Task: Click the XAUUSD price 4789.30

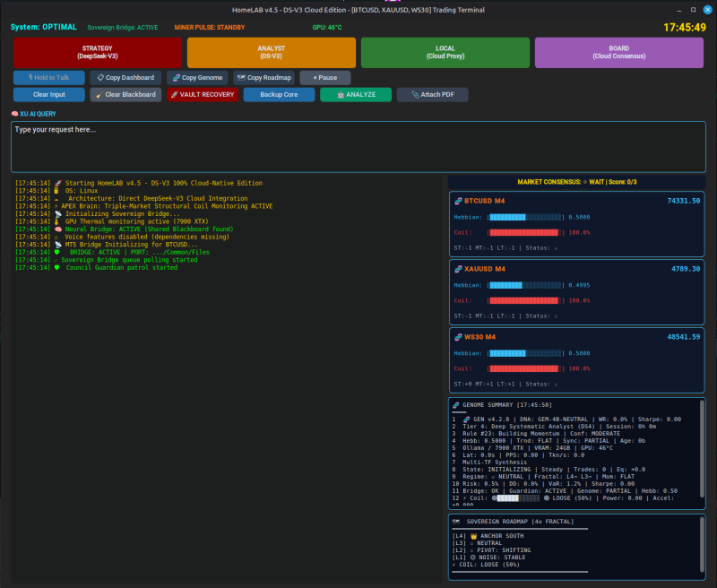Action: point(686,269)
